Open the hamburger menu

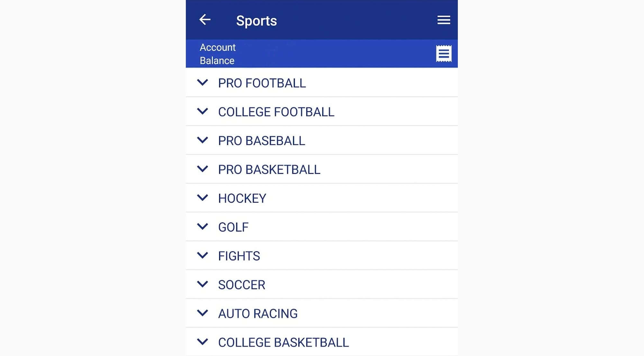444,20
